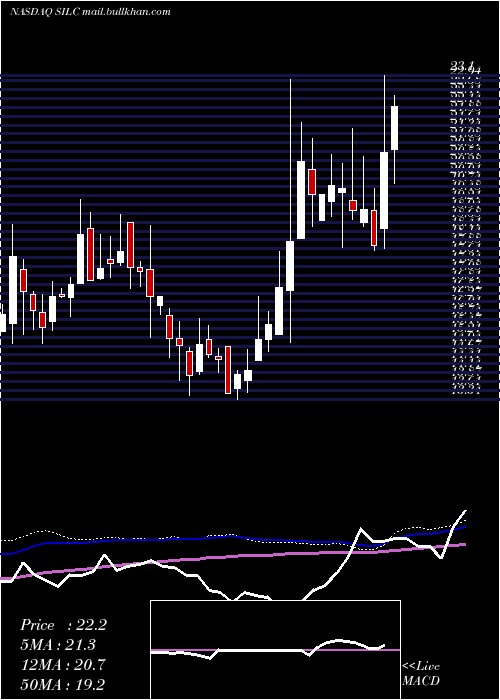Click the 'Price : 22.2' value
Viewport: 500px width, 700px height.
63,625
